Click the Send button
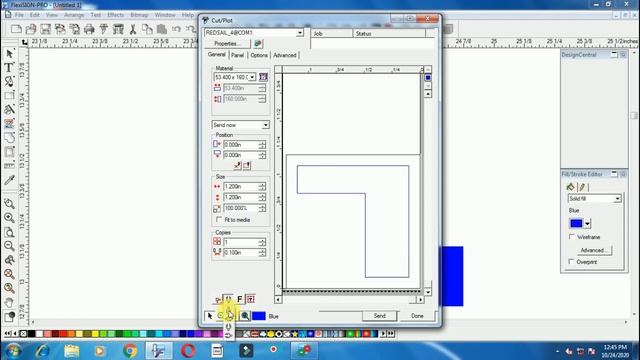 coord(379,316)
